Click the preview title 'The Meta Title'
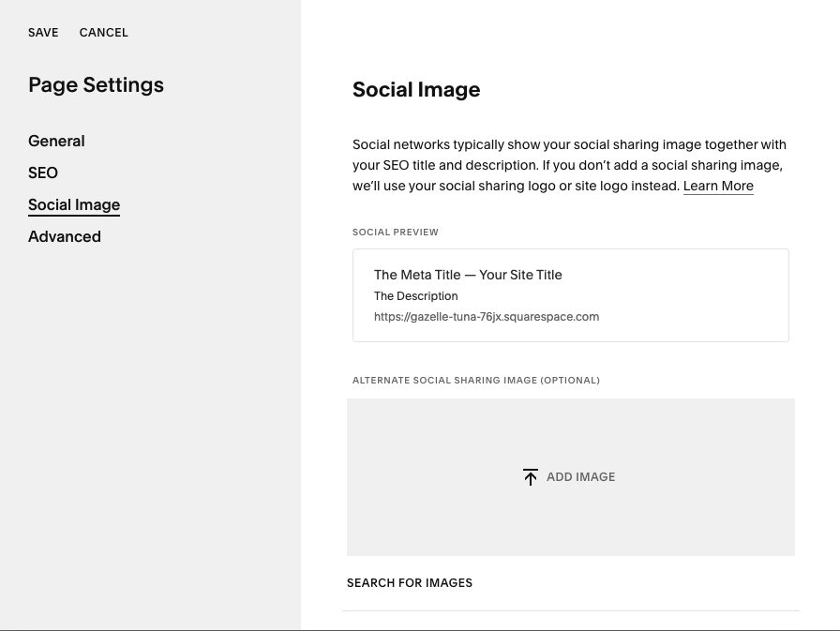Viewport: 840px width, 631px height. pyautogui.click(x=417, y=275)
